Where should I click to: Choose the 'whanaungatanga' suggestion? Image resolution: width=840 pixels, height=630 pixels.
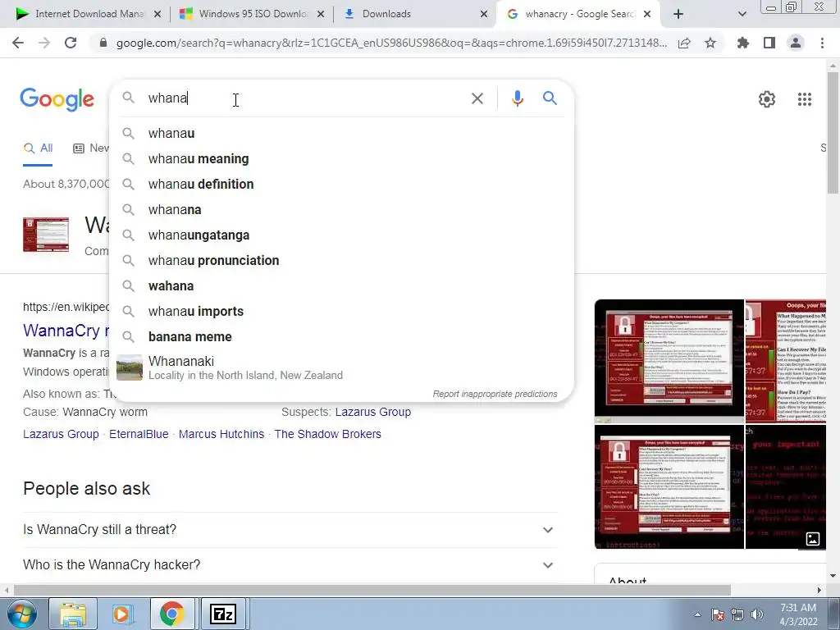coord(342,235)
